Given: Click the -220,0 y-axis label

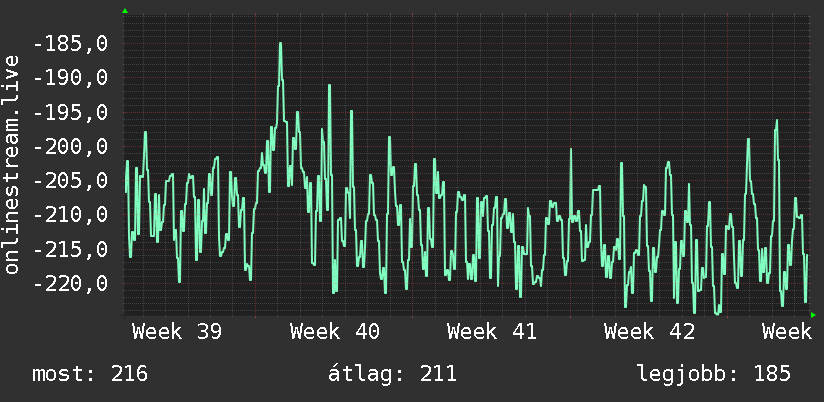Looking at the screenshot, I should [x=70, y=284].
